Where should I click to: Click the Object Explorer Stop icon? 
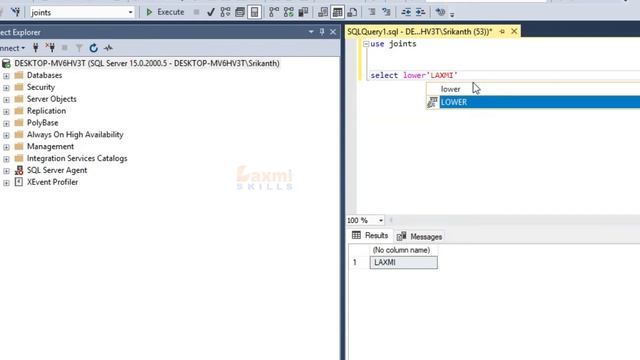point(64,48)
